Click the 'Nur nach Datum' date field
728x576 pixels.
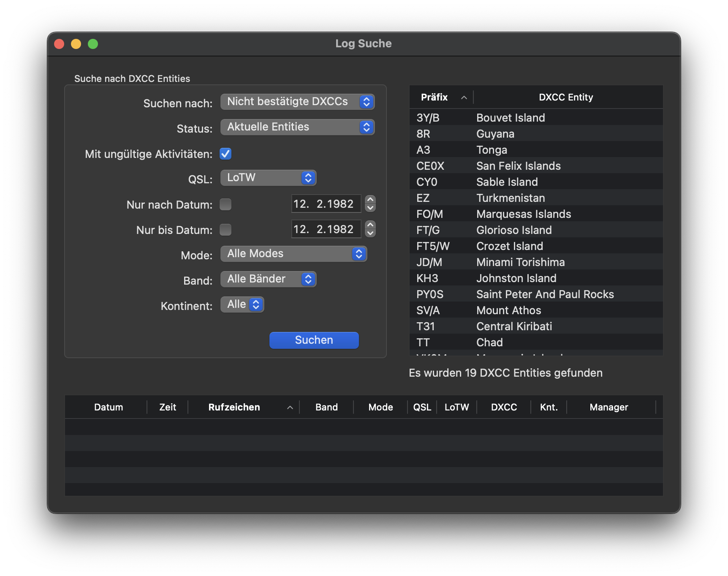(326, 204)
